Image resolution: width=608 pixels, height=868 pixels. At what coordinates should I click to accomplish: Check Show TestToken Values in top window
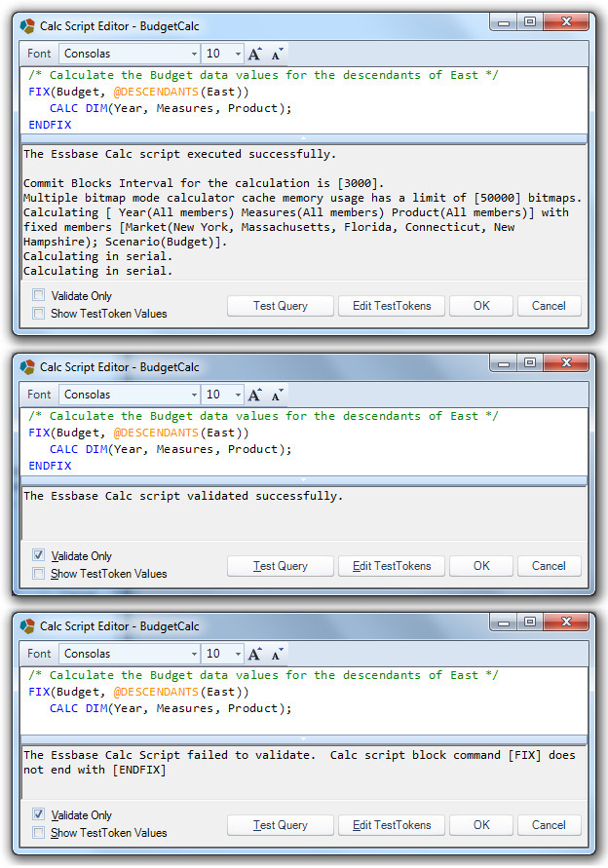[38, 314]
